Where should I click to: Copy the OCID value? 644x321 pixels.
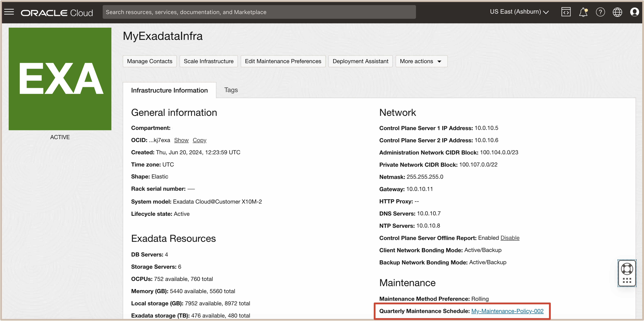click(x=199, y=140)
